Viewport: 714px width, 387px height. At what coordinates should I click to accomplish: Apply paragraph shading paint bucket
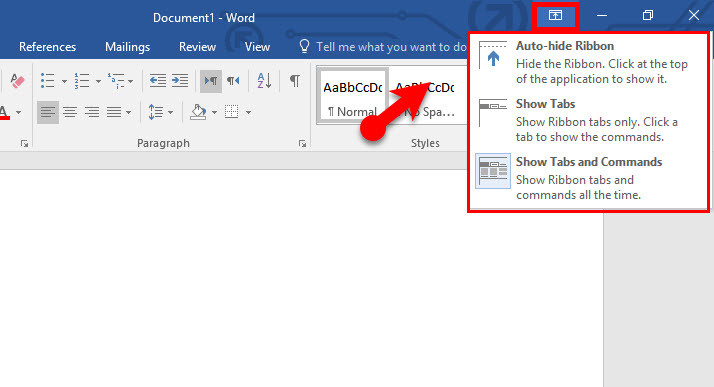click(x=198, y=112)
